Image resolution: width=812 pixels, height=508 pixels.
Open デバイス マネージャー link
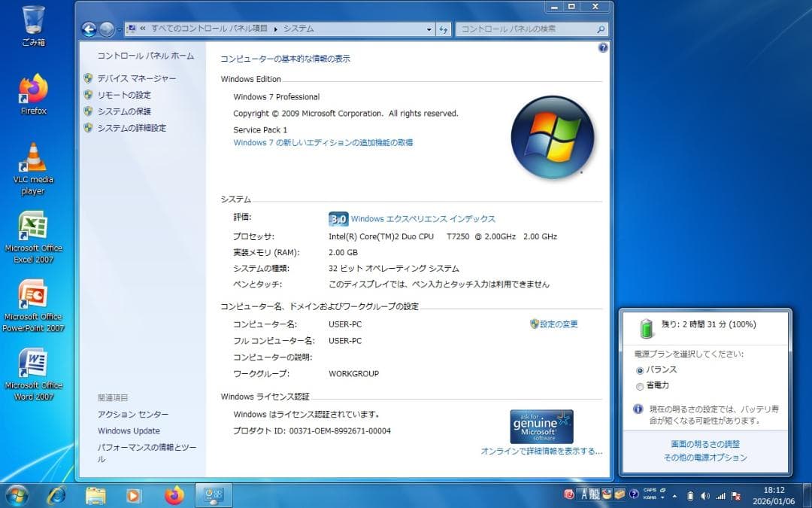tap(137, 78)
